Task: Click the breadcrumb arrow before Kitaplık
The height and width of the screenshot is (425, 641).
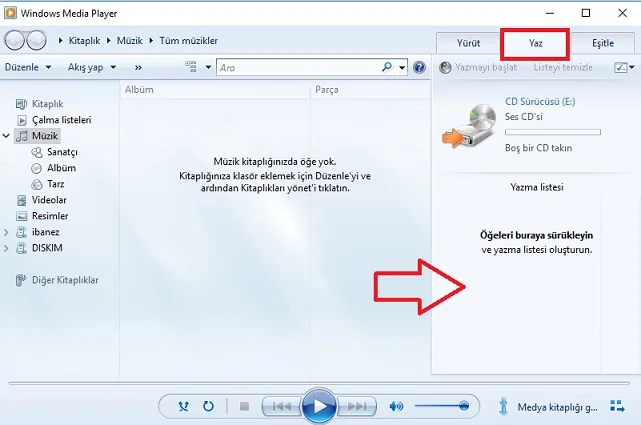Action: click(x=61, y=40)
